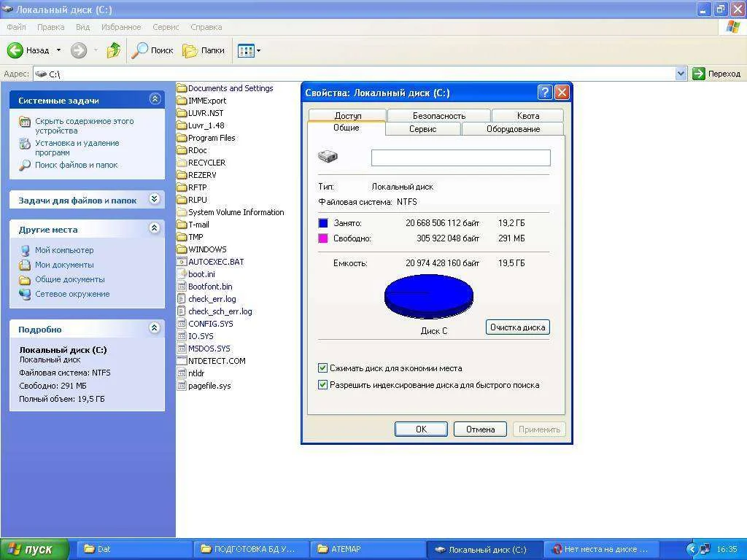Click the help question mark in Properties dialog
This screenshot has height=560, width=747.
coord(545,93)
